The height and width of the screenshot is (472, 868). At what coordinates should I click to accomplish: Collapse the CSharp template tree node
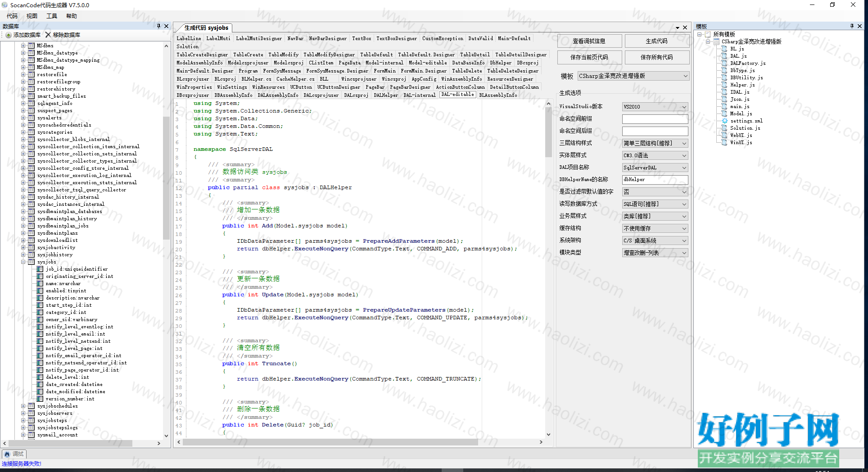tap(708, 41)
